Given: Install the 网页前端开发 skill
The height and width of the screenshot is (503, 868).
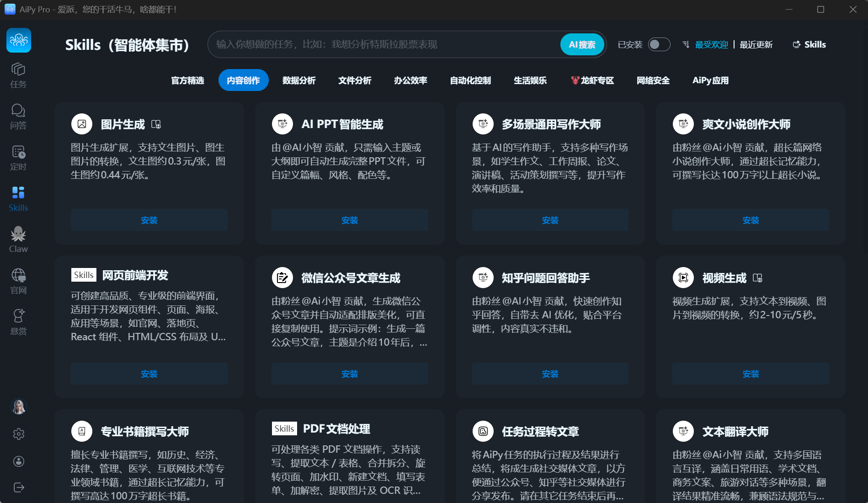Looking at the screenshot, I should point(149,374).
